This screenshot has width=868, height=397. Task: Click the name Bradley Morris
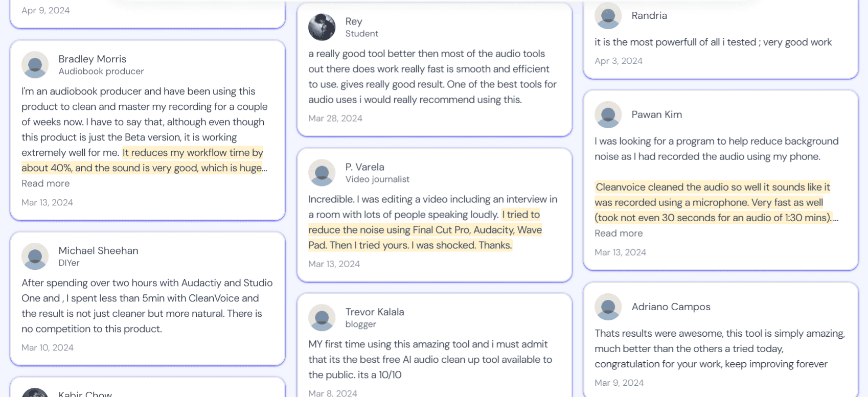pyautogui.click(x=92, y=59)
